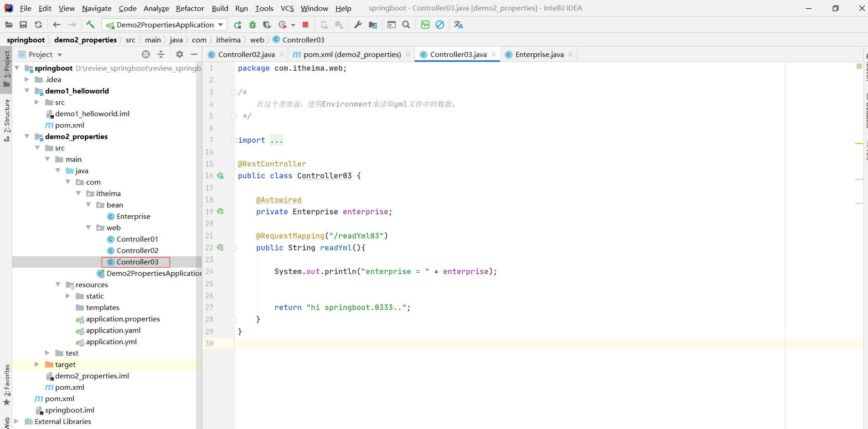Click the Debug bug icon
The width and height of the screenshot is (868, 429).
pos(253,25)
